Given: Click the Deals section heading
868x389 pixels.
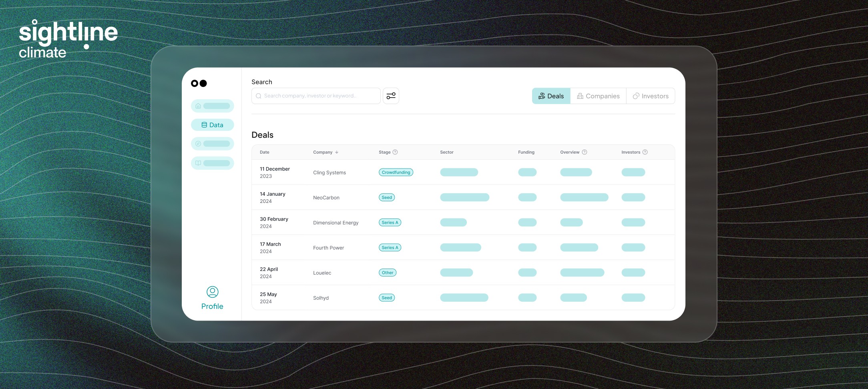Looking at the screenshot, I should [263, 135].
